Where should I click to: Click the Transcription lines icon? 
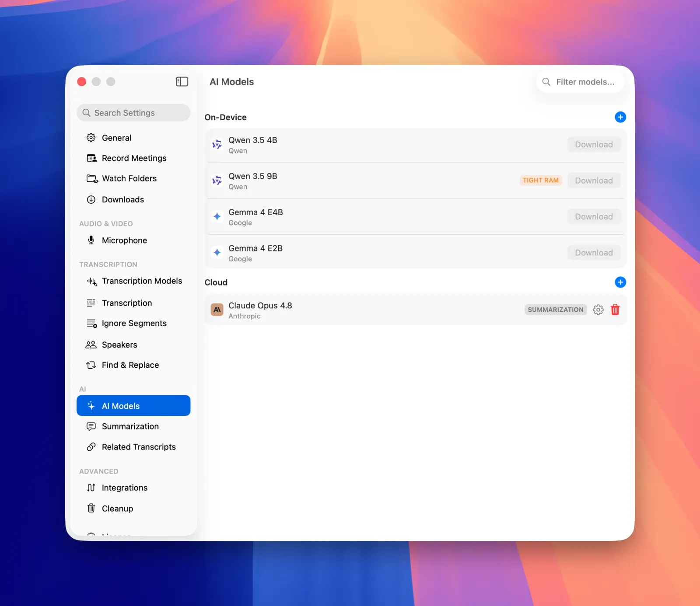pos(91,303)
